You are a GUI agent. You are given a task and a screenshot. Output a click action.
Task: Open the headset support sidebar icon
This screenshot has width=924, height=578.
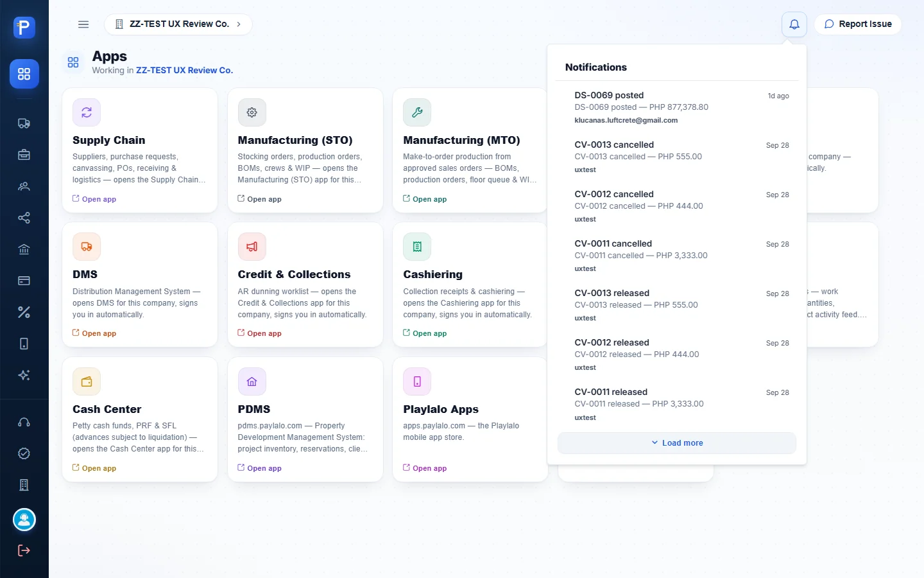(x=24, y=422)
